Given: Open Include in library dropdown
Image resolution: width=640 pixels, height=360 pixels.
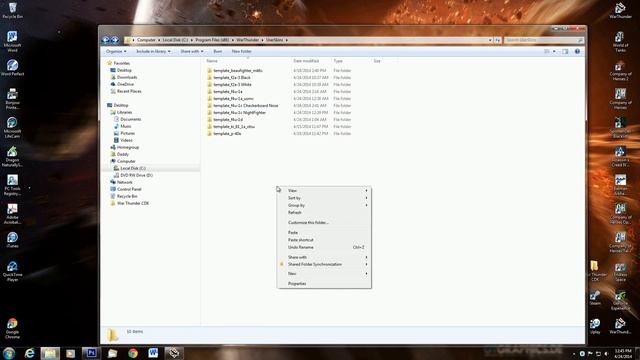Looking at the screenshot, I should 153,51.
